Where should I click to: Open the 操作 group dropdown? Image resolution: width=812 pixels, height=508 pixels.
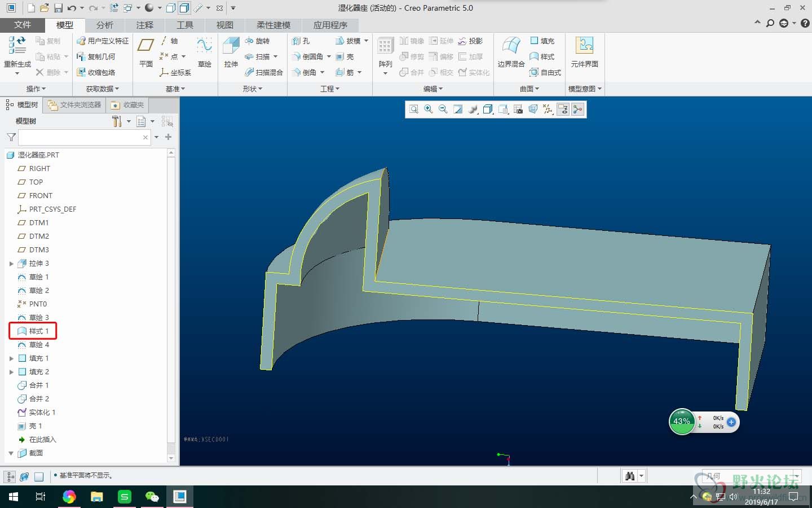pyautogui.click(x=36, y=89)
